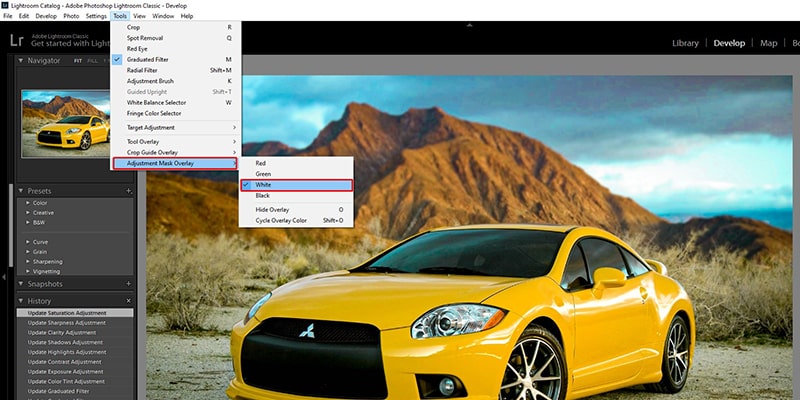Click the Adjustment Mask Overlay menu item
The width and height of the screenshot is (800, 400).
coord(174,163)
